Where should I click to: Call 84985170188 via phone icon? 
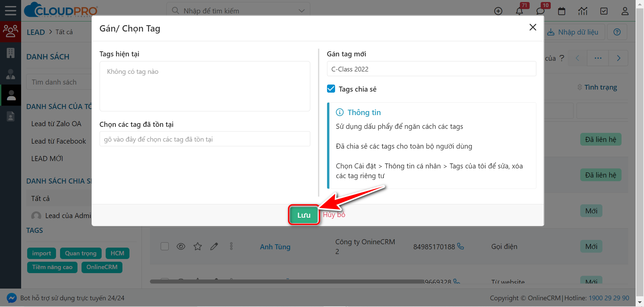tap(461, 246)
